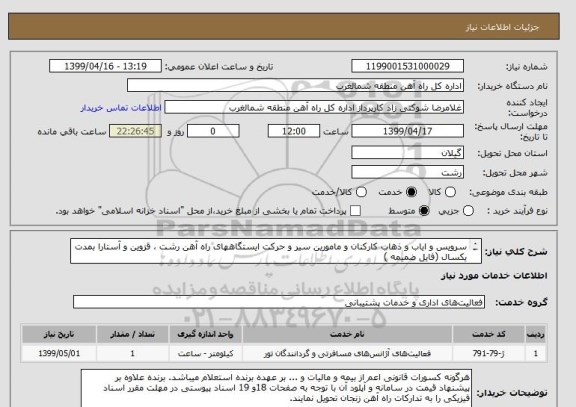
Task: Click the buyer organization name field
Action: click(x=295, y=86)
